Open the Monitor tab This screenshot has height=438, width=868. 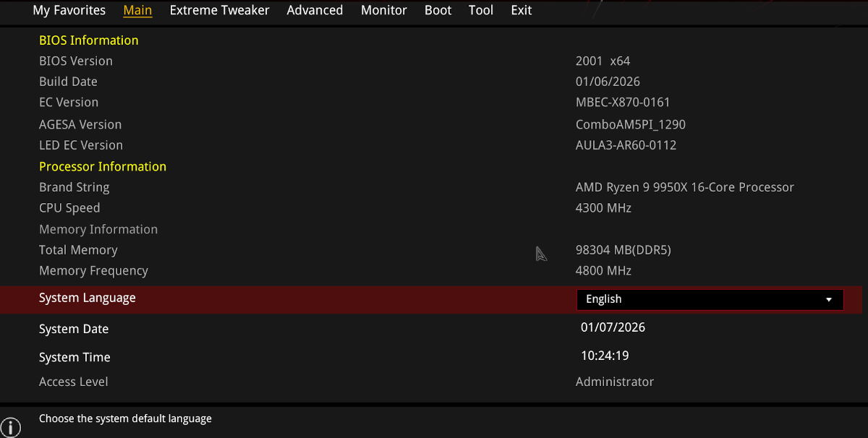point(384,10)
